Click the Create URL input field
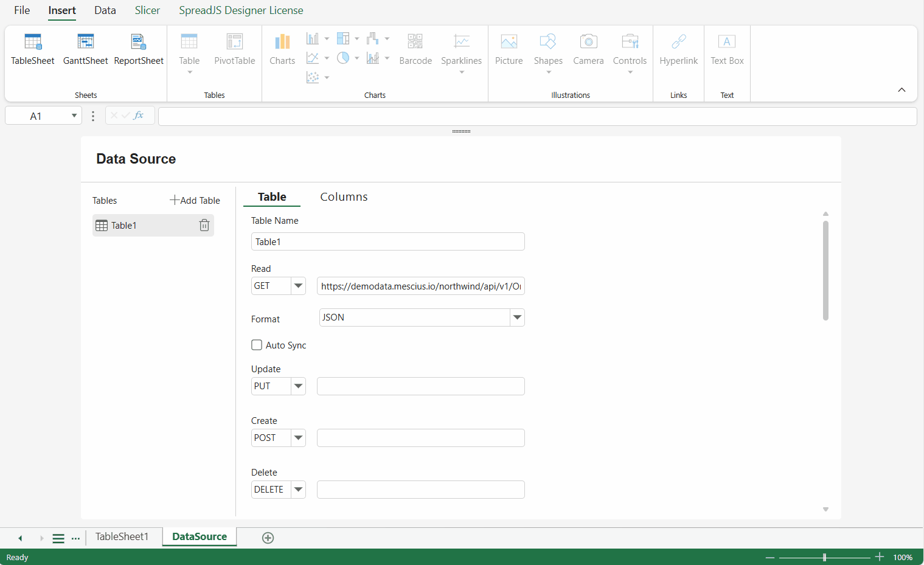 421,438
